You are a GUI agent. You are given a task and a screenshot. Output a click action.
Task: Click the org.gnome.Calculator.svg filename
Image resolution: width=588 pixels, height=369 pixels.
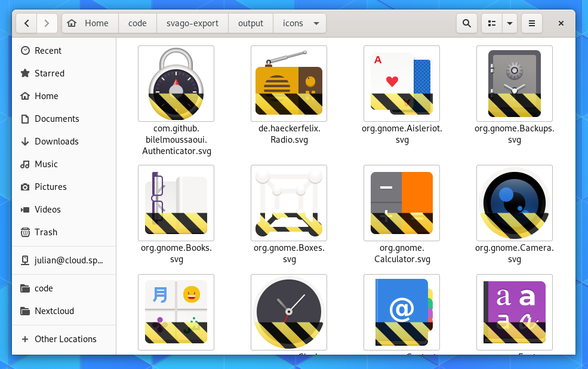click(x=402, y=254)
